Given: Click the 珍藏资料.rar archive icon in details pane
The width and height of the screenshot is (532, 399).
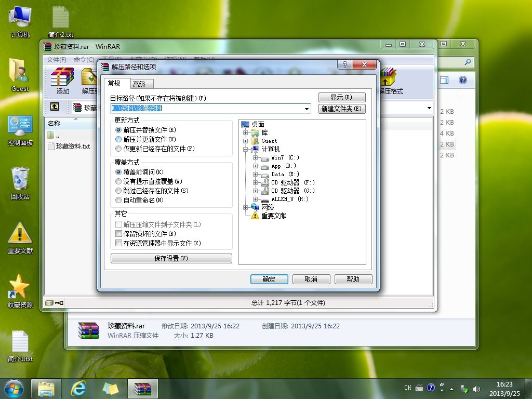Looking at the screenshot, I should [x=88, y=330].
